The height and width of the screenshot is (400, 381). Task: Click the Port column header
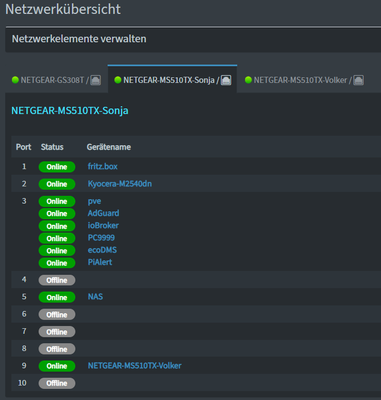23,147
